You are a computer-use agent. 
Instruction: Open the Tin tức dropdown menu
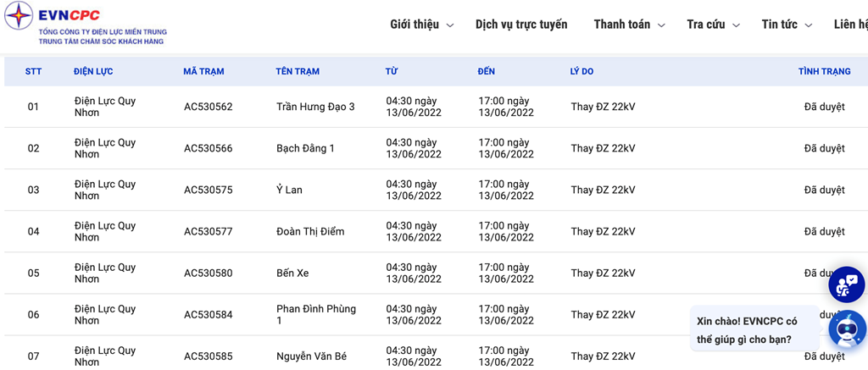[787, 25]
